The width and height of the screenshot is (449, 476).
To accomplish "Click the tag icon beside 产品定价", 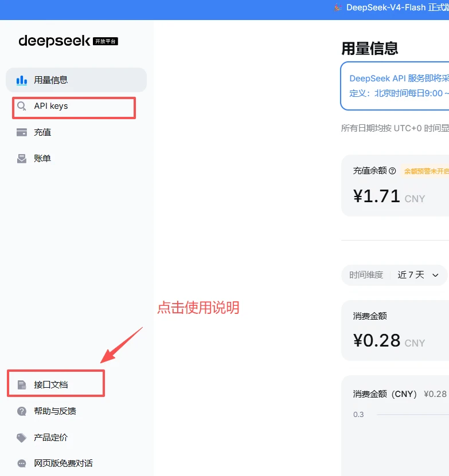I will 22,438.
